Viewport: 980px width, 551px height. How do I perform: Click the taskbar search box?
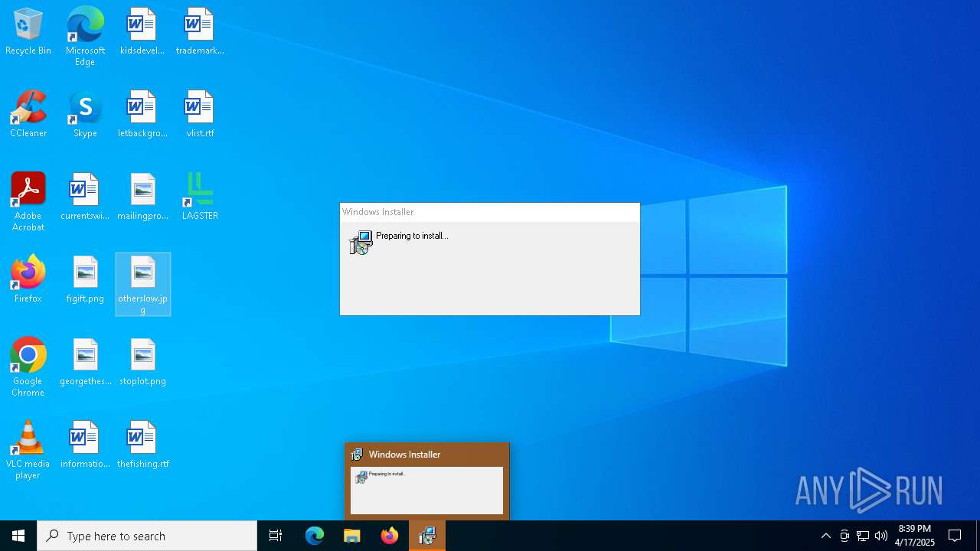click(147, 536)
